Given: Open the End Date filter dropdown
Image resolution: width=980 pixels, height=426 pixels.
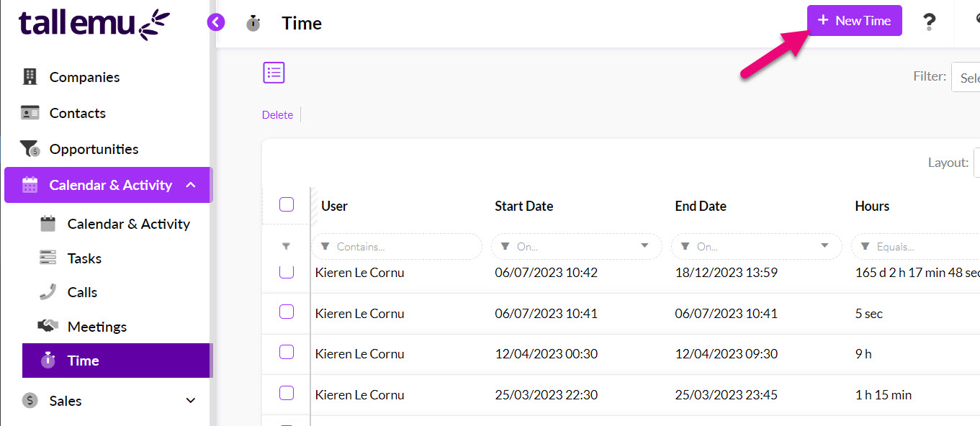Looking at the screenshot, I should [x=824, y=246].
